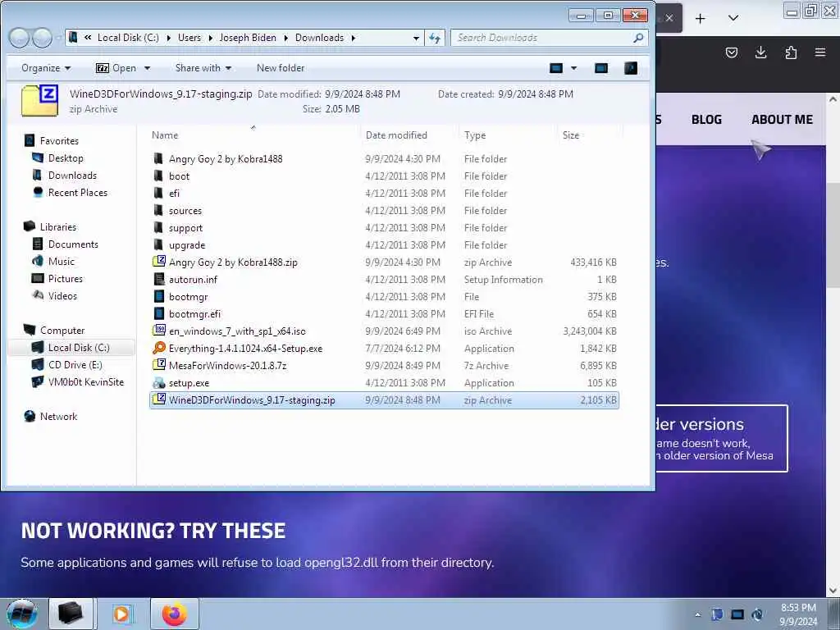
Task: Click the Windows Explorer taskbar button
Action: (71, 614)
